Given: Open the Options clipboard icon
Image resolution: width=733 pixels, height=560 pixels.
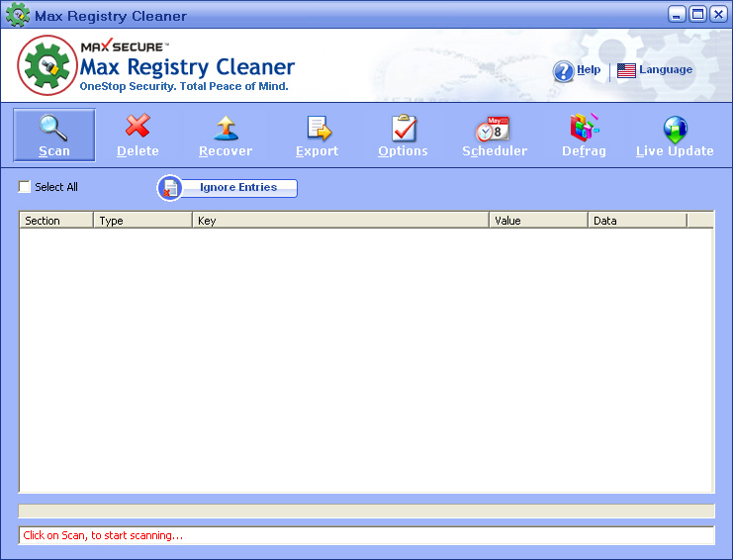Looking at the screenshot, I should (x=404, y=128).
